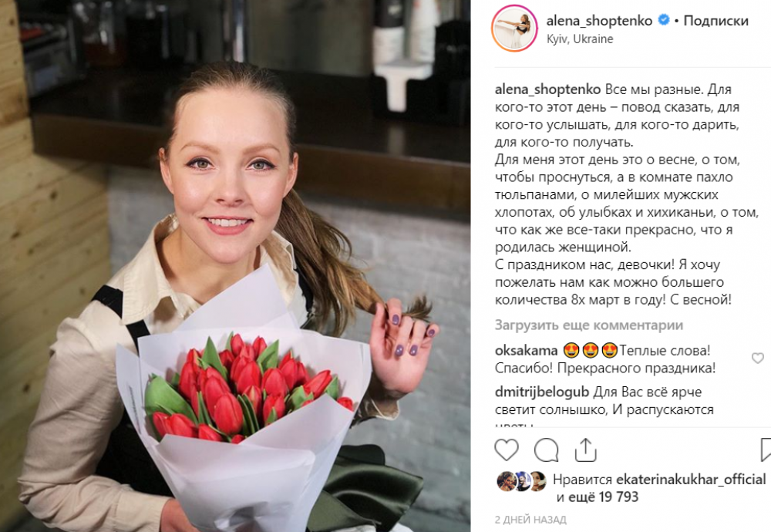Open alena_shoptenko username in header
The width and height of the screenshot is (771, 532).
599,21
